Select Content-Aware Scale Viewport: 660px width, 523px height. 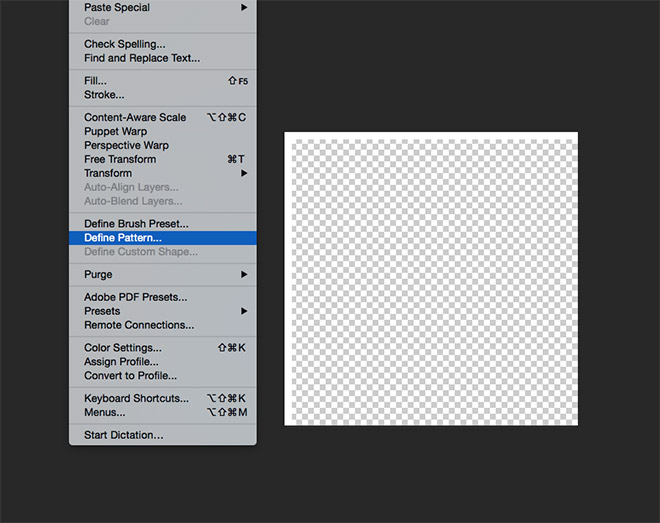point(135,117)
